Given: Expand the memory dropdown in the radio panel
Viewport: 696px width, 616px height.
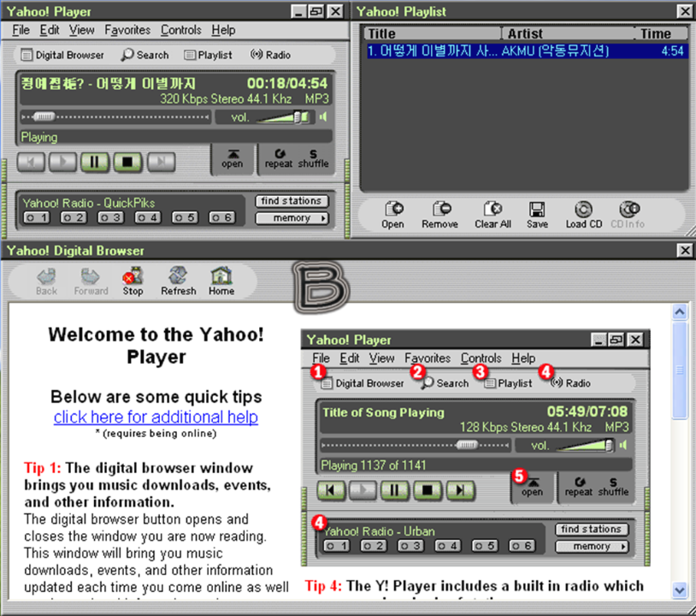Looking at the screenshot, I should tap(293, 218).
